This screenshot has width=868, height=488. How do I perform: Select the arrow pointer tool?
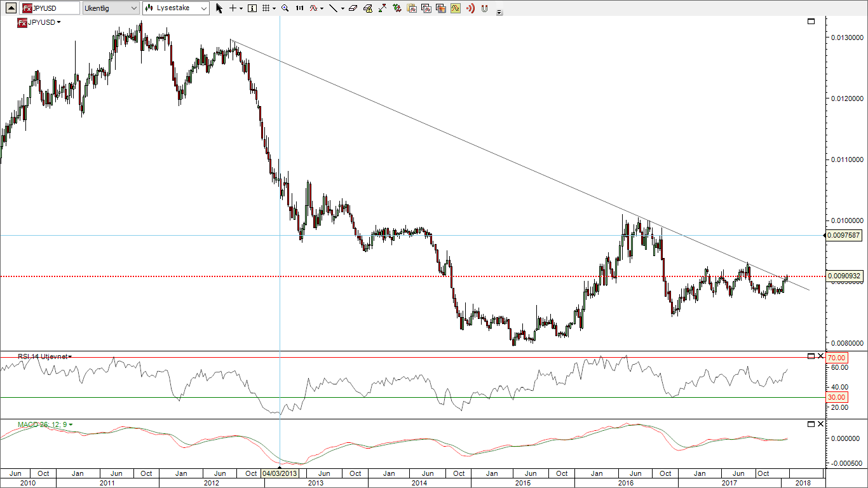[219, 8]
